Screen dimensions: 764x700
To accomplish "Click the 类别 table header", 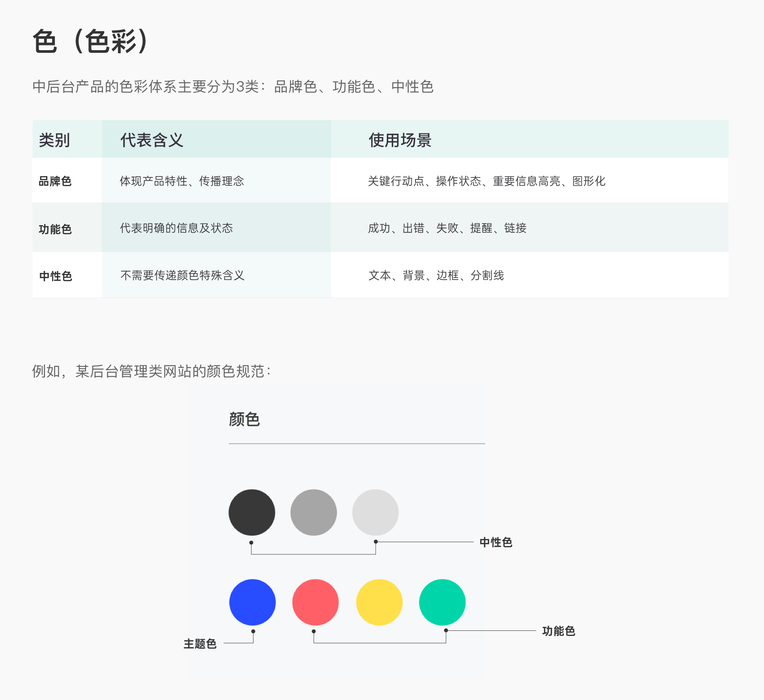I will (x=55, y=140).
